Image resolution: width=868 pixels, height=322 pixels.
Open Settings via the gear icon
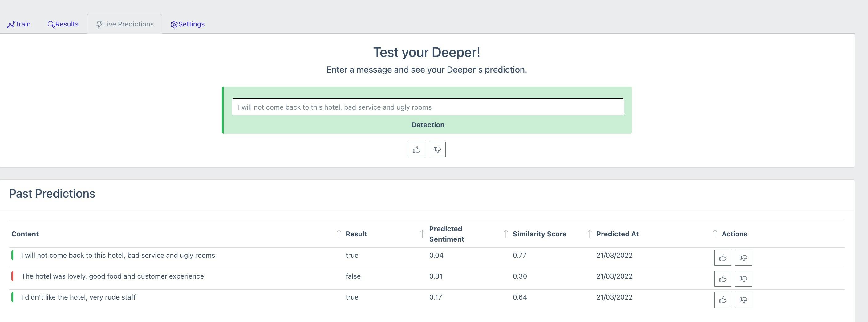pyautogui.click(x=174, y=24)
